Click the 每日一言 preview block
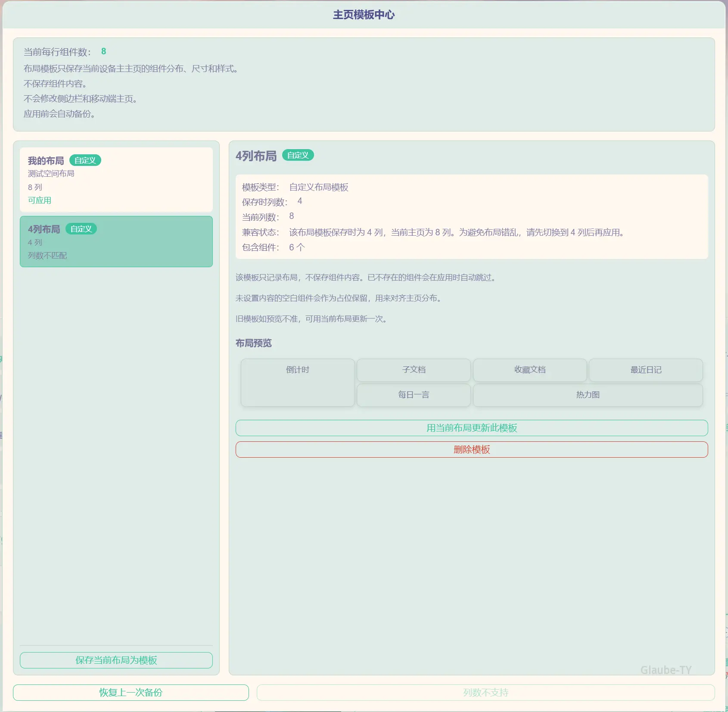The width and height of the screenshot is (728, 712). click(414, 395)
